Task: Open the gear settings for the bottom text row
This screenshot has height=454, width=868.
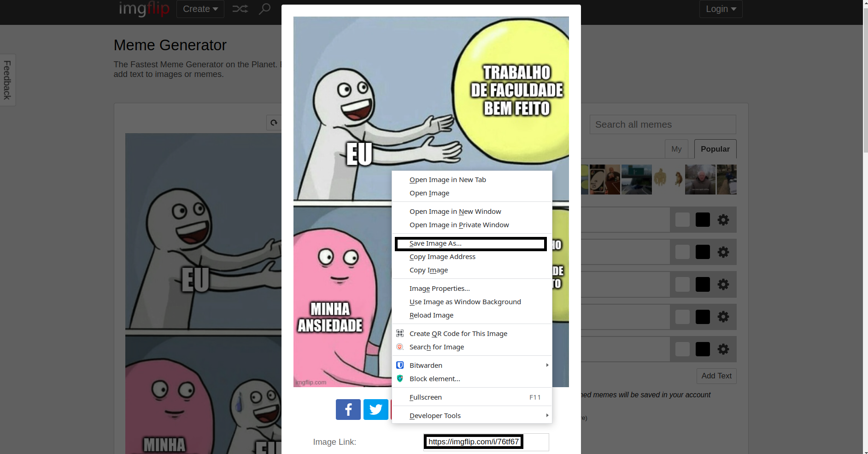Action: coord(723,349)
